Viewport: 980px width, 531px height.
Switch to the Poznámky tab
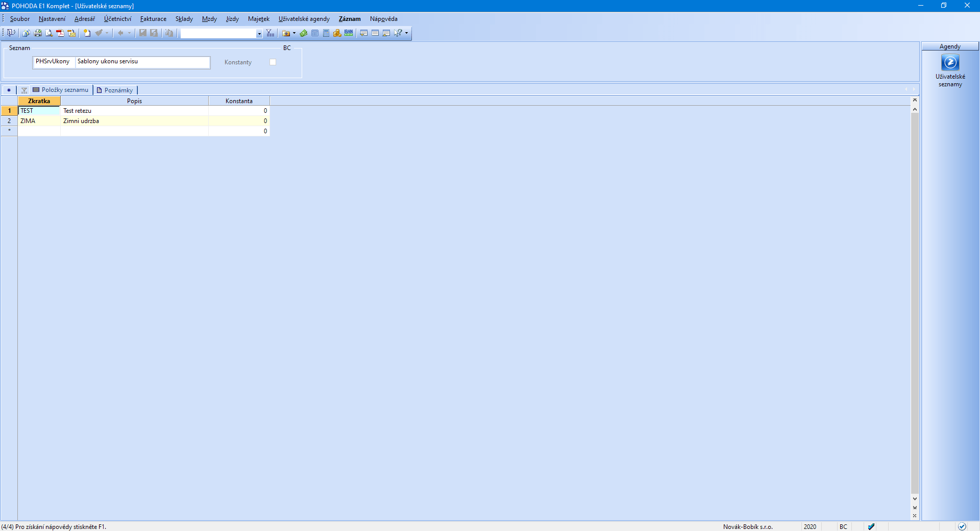(x=115, y=90)
